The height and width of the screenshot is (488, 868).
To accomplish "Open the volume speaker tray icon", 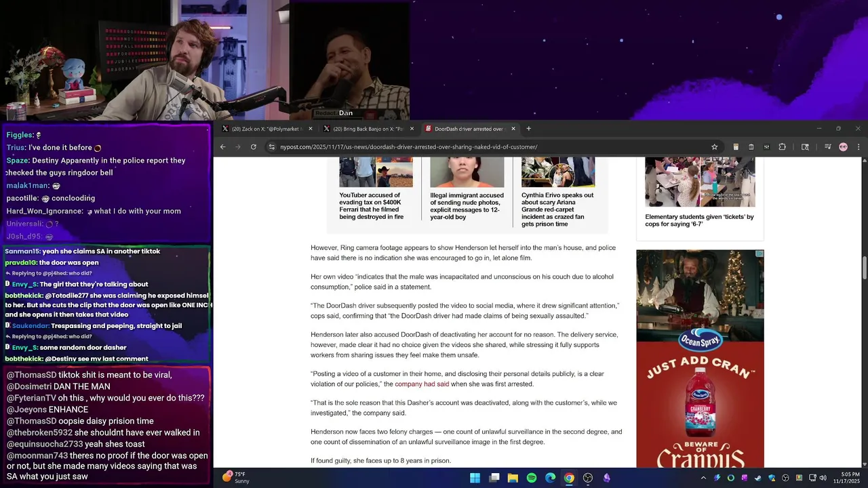I will pyautogui.click(x=823, y=478).
